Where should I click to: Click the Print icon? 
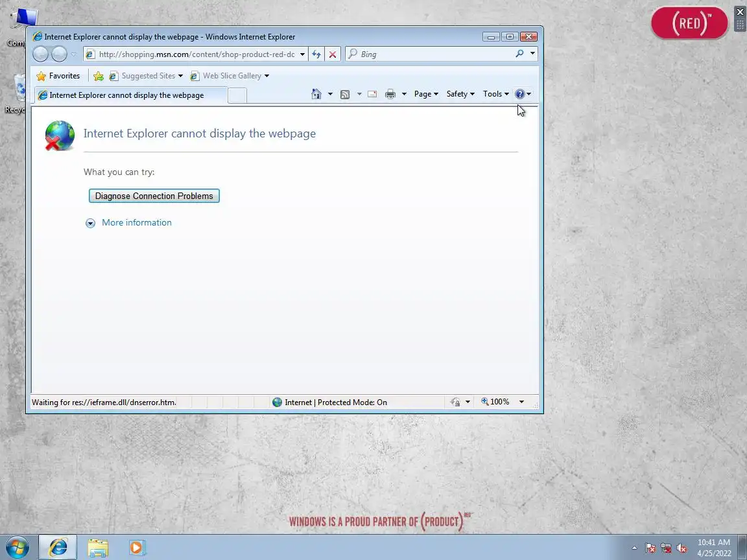pos(390,94)
